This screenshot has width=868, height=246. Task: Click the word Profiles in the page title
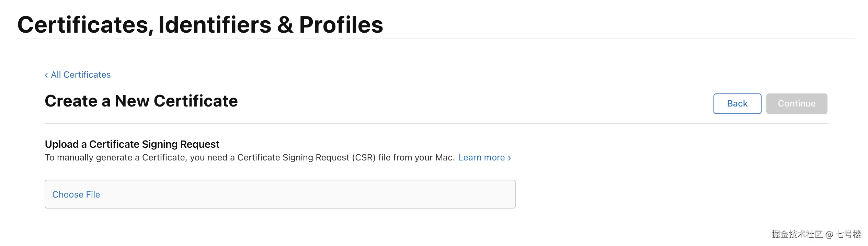341,25
